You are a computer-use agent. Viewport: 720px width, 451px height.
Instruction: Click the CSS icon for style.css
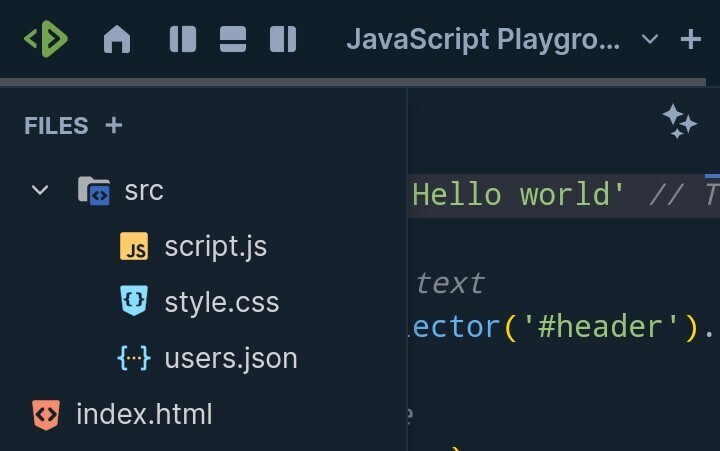point(134,301)
